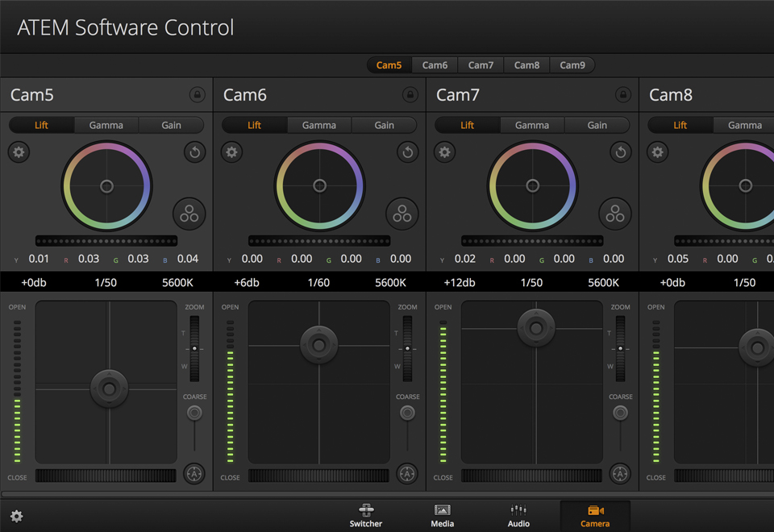774x532 pixels.
Task: Open Cam5 camera settings gear
Action: tap(19, 152)
